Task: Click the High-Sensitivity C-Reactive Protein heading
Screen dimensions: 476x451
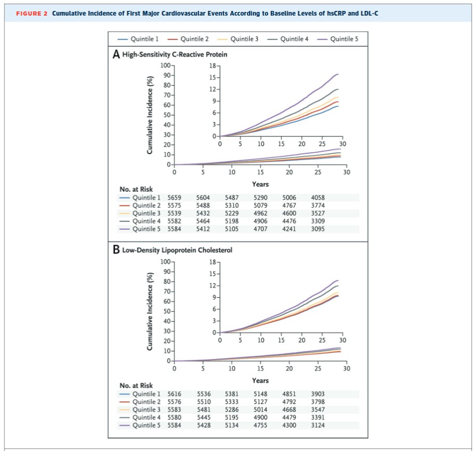Action: 174,54
